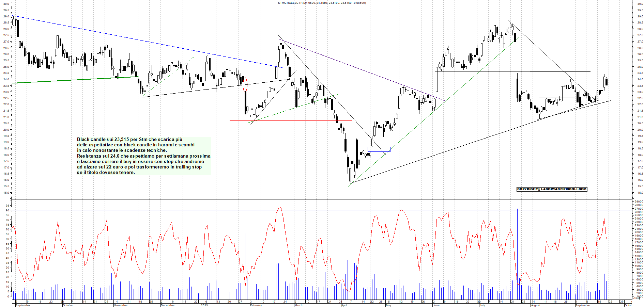This screenshot has width=644, height=307.
Task: Click the July label on the date axis
Action: click(482, 305)
